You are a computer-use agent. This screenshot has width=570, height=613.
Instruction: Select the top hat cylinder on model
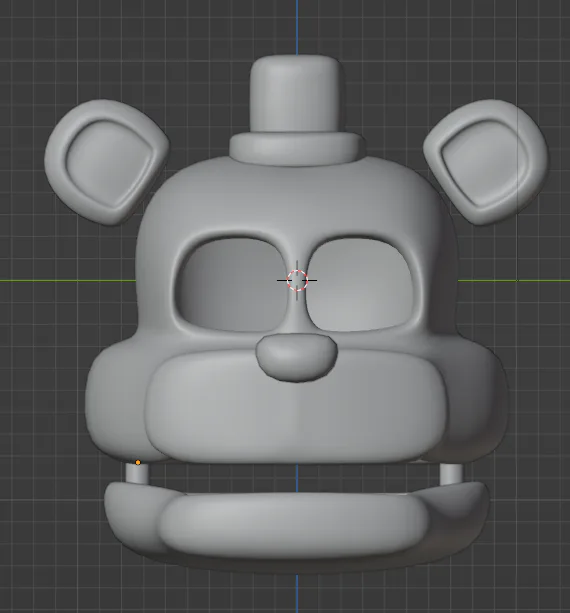[294, 93]
